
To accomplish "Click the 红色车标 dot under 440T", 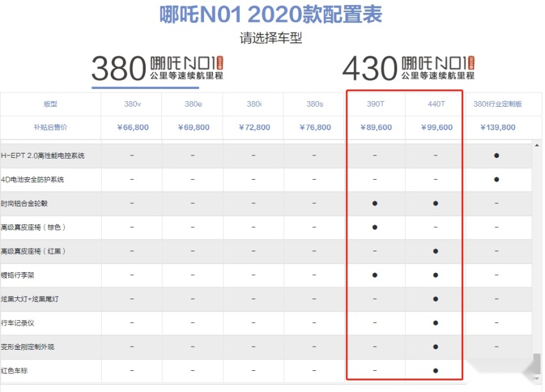I will click(436, 371).
